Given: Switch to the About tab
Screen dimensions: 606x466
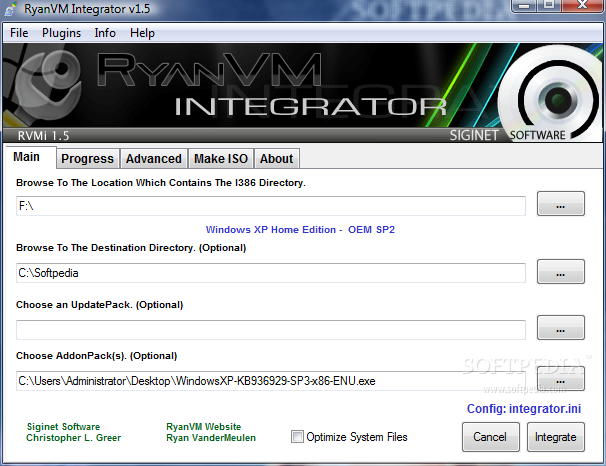Looking at the screenshot, I should (x=276, y=158).
